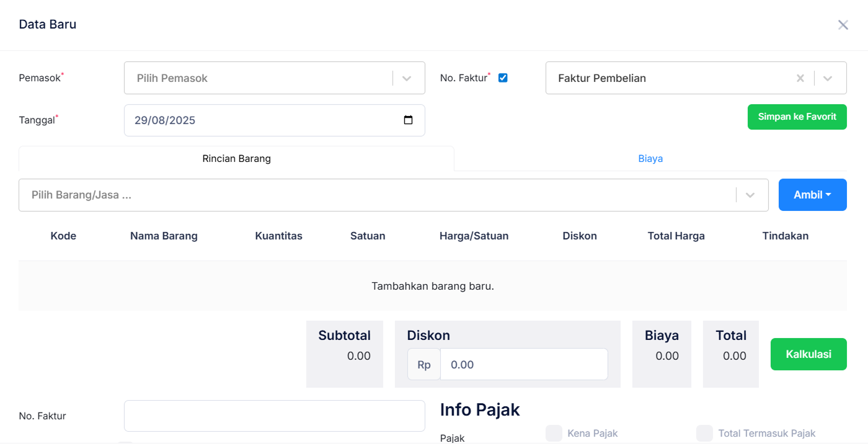Expand the Pilih Pemasok dropdown
868x446 pixels.
407,78
